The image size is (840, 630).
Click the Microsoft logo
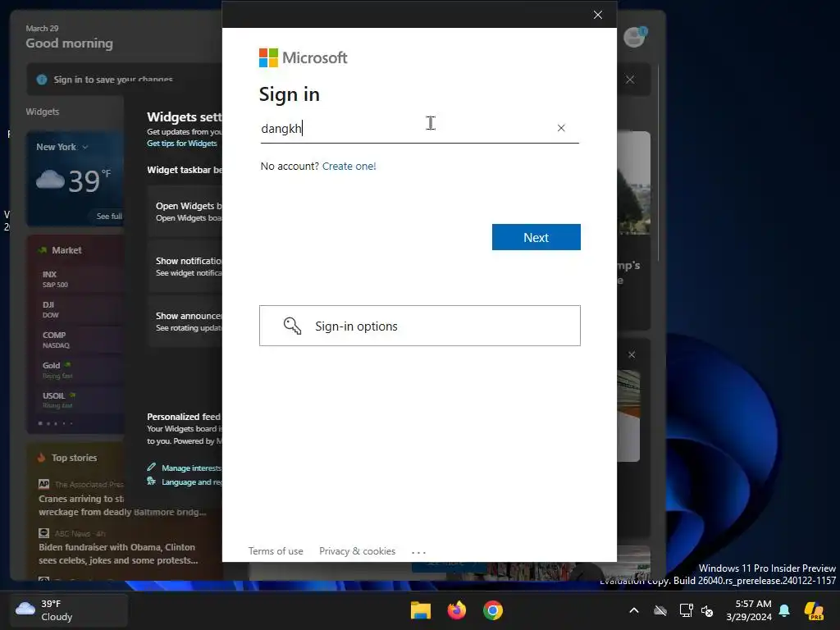[303, 58]
